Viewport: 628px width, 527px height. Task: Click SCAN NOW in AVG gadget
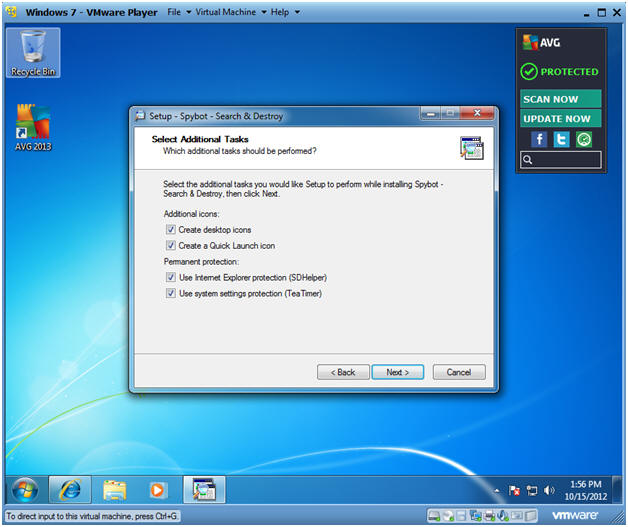point(560,99)
